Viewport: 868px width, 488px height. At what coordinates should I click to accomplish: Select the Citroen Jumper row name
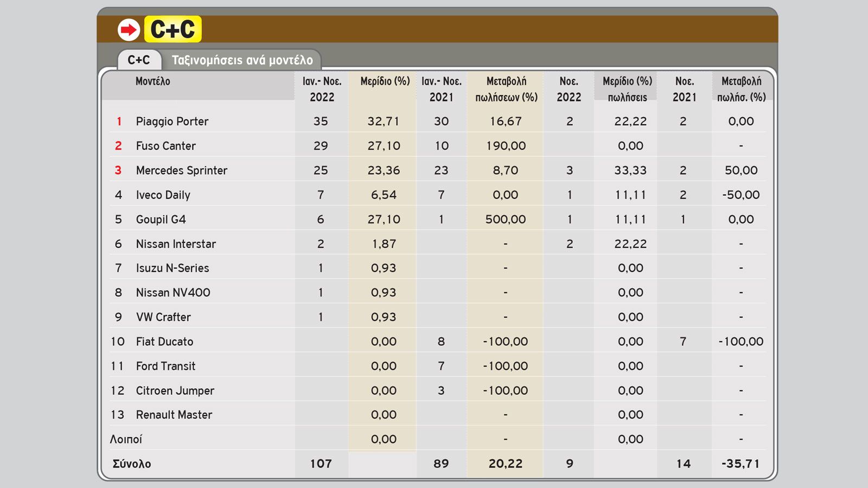(175, 390)
